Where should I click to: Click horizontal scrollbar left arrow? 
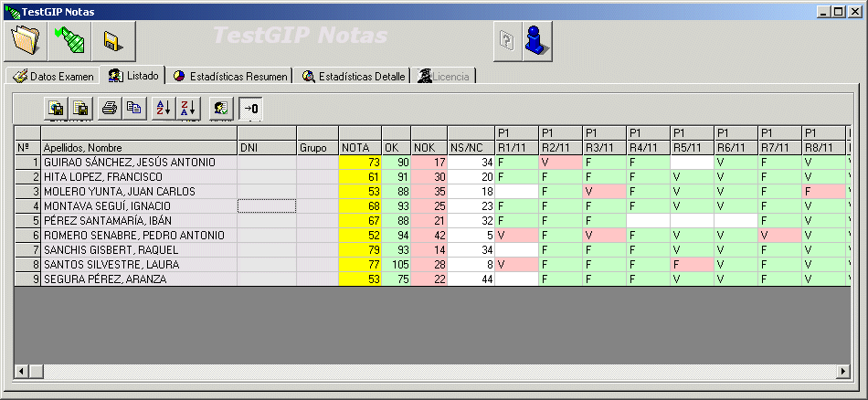tap(20, 371)
